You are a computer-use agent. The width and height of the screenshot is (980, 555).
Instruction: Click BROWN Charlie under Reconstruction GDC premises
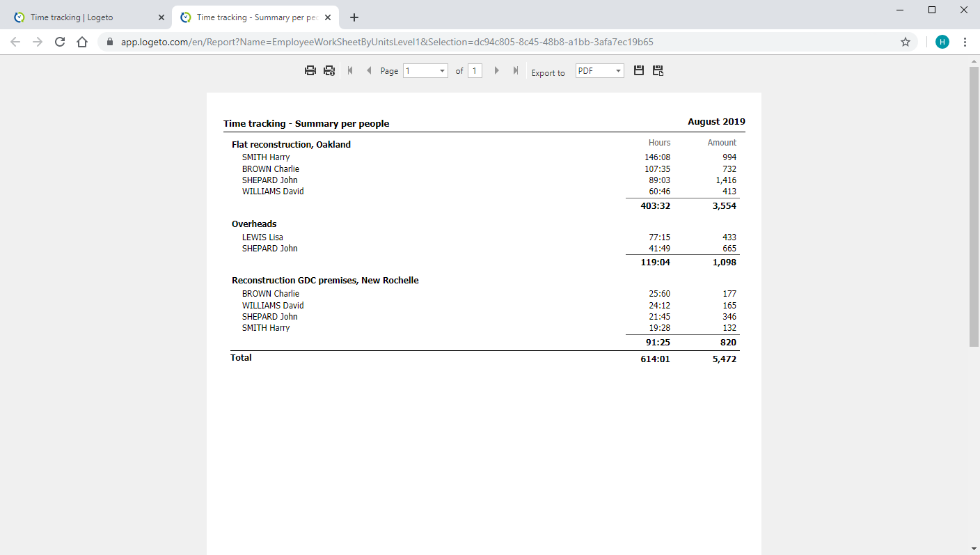271,294
